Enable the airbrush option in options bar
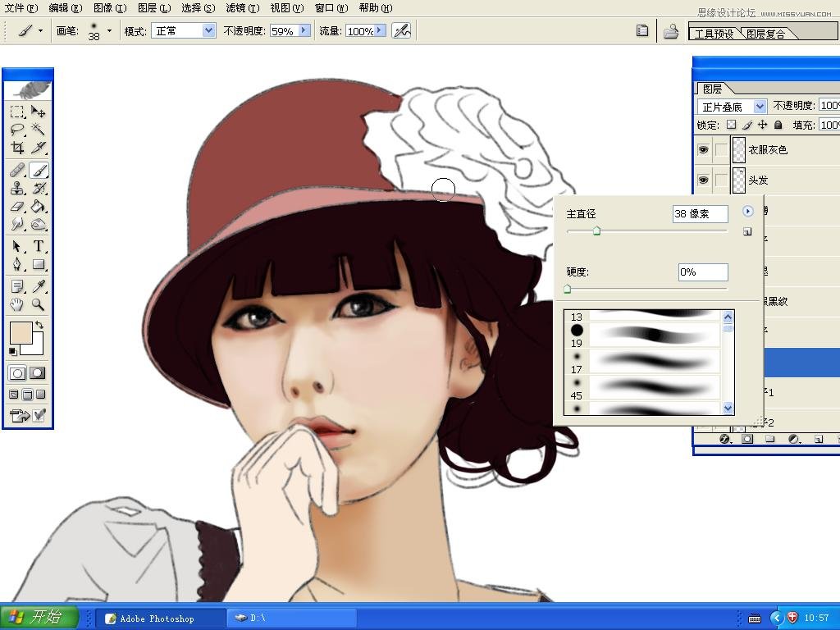Image resolution: width=840 pixels, height=630 pixels. tap(401, 31)
